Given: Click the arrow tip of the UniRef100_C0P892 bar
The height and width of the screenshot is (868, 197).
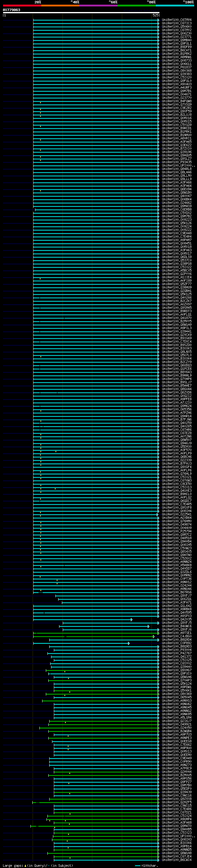Looking at the screenshot, I should tap(129, 643).
